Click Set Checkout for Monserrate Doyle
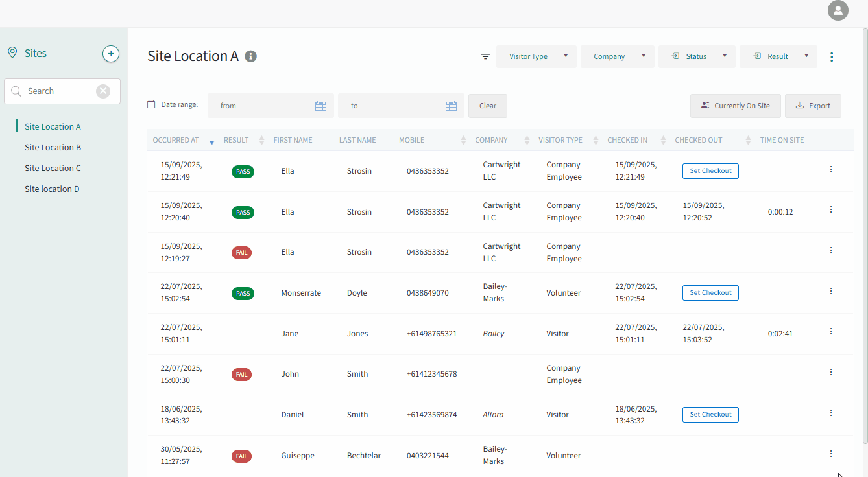This screenshot has width=868, height=477. (710, 292)
